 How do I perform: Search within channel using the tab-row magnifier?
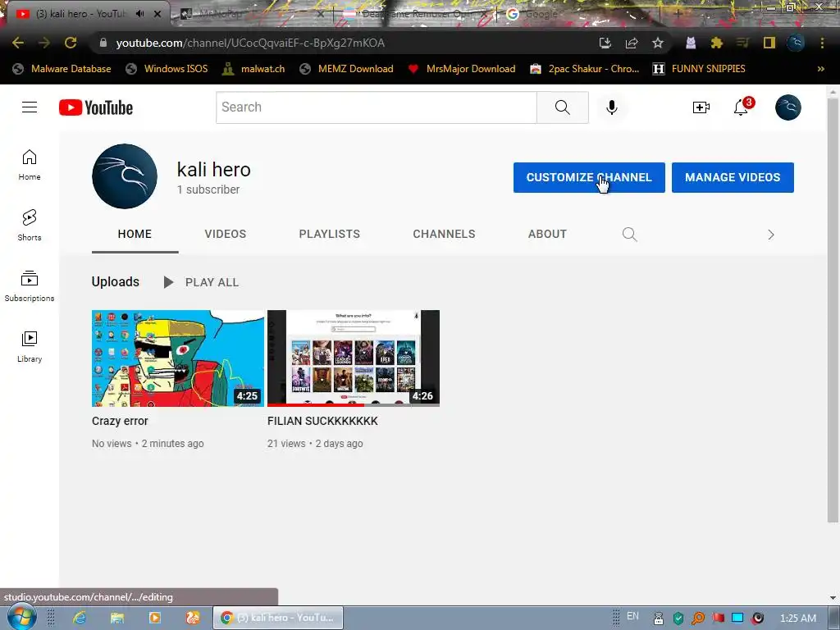tap(629, 234)
